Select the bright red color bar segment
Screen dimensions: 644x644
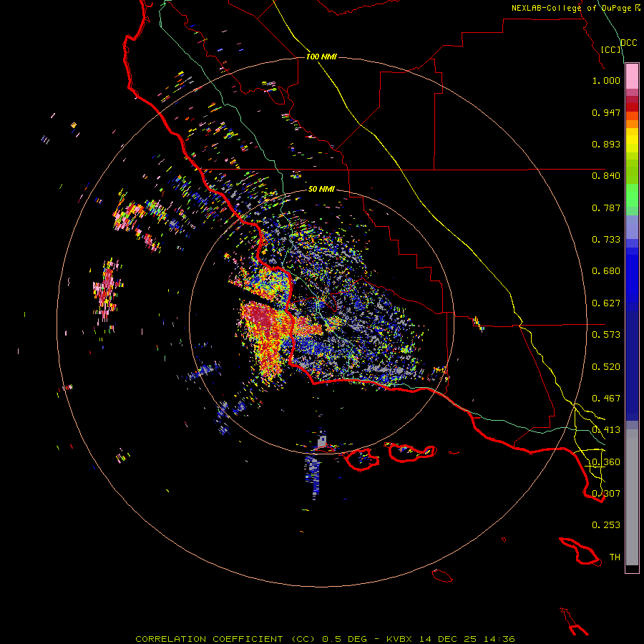tap(632, 107)
